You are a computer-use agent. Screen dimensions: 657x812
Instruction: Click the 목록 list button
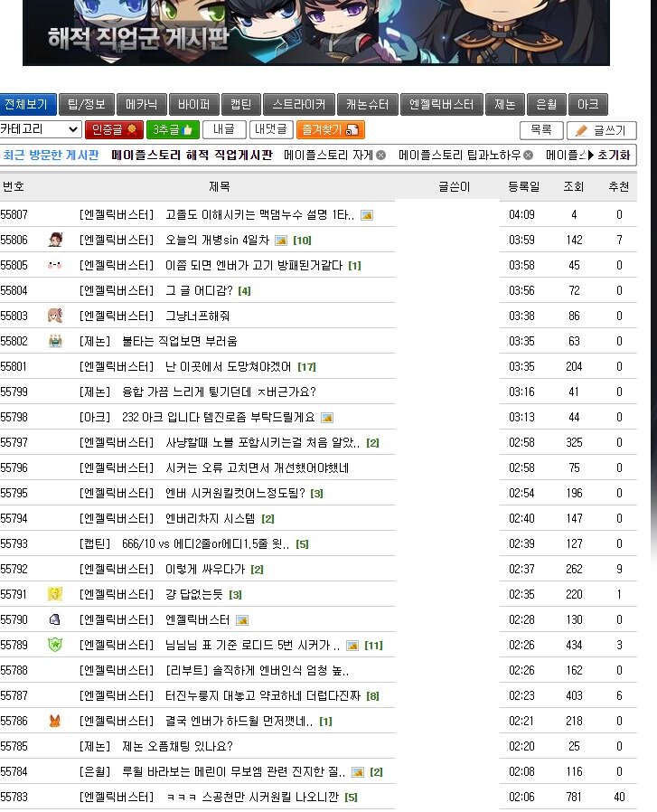[541, 130]
